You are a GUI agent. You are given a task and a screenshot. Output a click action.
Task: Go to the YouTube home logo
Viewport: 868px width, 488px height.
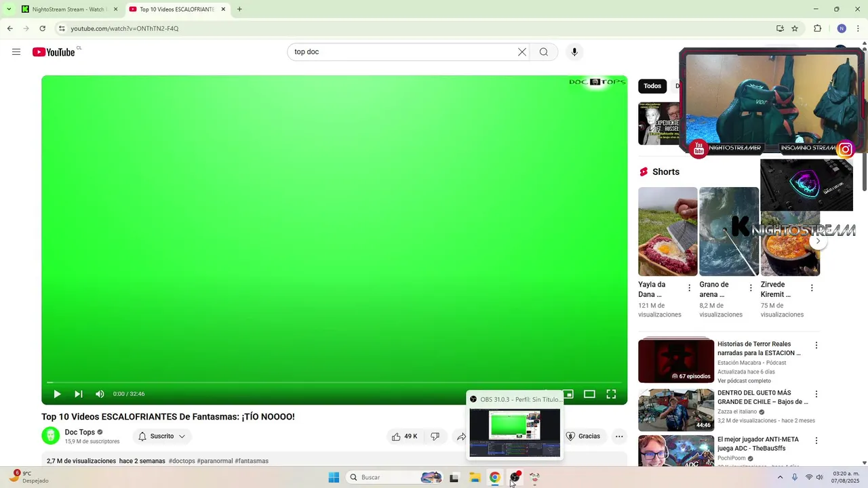pos(54,52)
